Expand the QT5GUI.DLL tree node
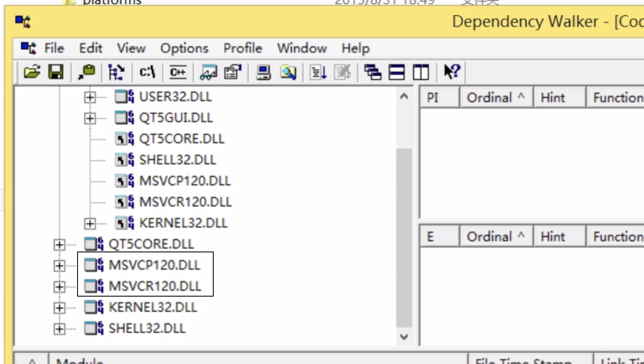 pos(90,118)
